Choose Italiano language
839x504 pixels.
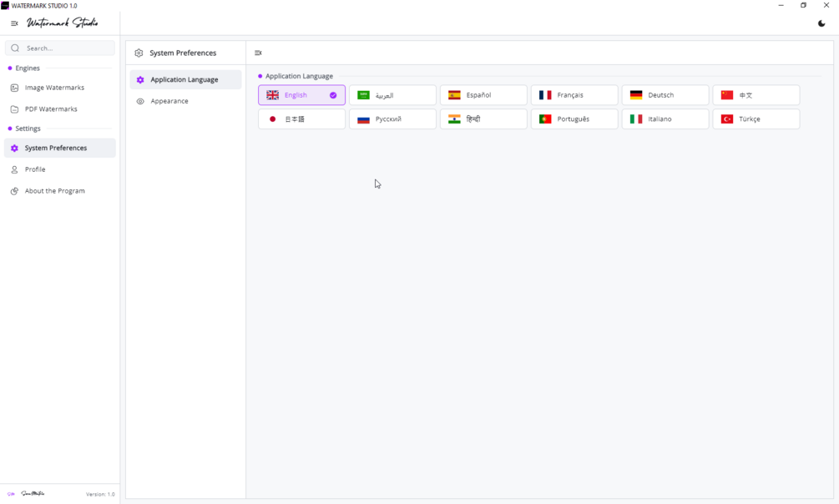(x=665, y=119)
